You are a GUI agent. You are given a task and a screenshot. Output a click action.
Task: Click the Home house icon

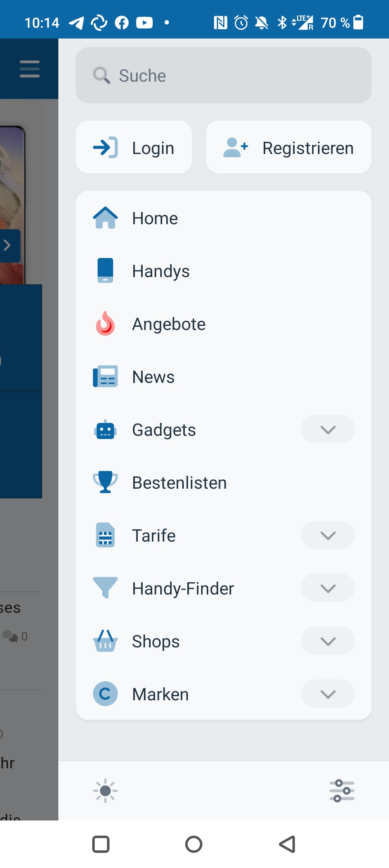(x=105, y=218)
